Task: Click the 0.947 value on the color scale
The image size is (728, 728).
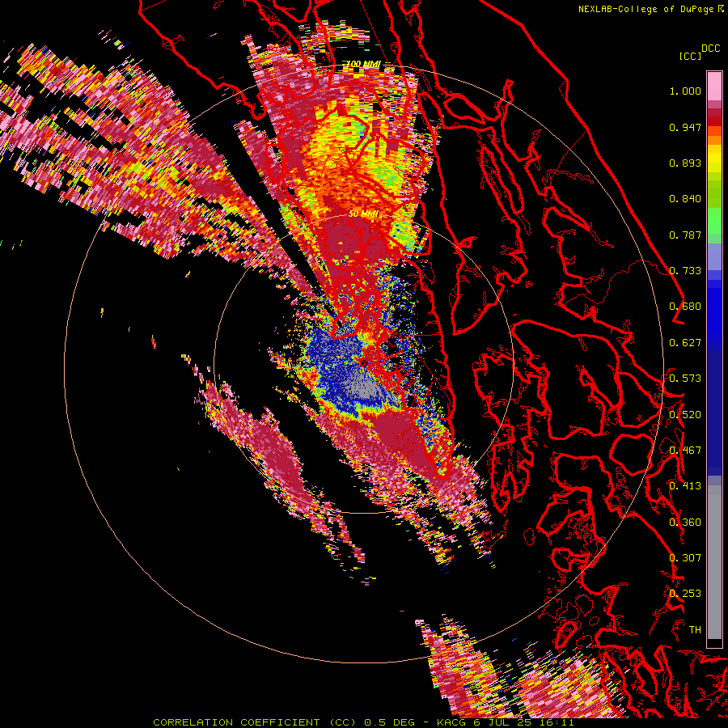Action: [x=685, y=127]
